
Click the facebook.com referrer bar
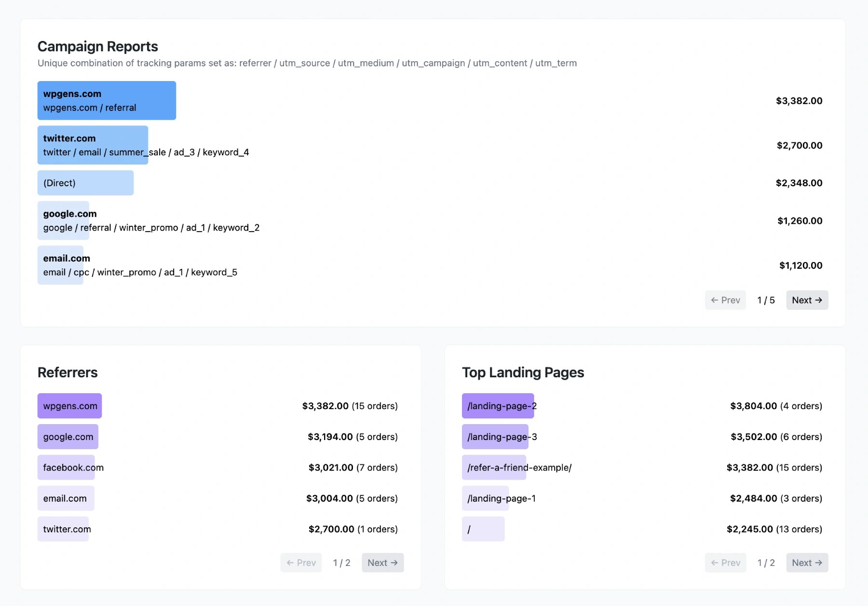tap(66, 467)
